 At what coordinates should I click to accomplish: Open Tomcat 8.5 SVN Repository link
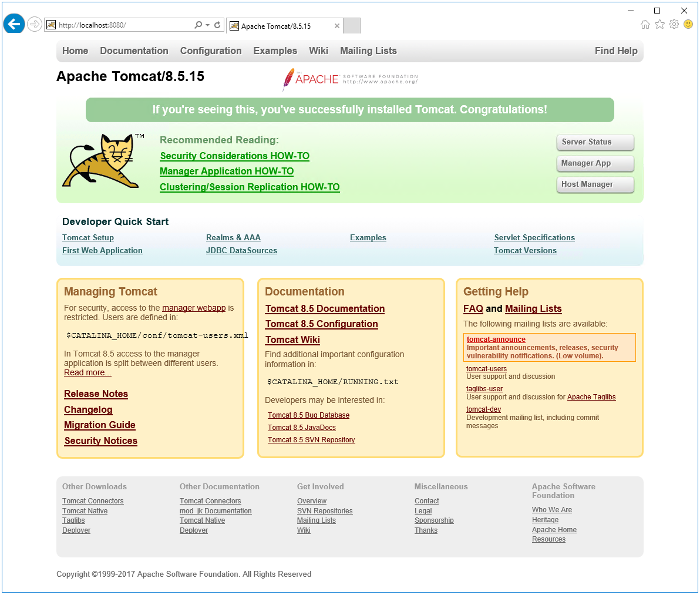click(311, 440)
